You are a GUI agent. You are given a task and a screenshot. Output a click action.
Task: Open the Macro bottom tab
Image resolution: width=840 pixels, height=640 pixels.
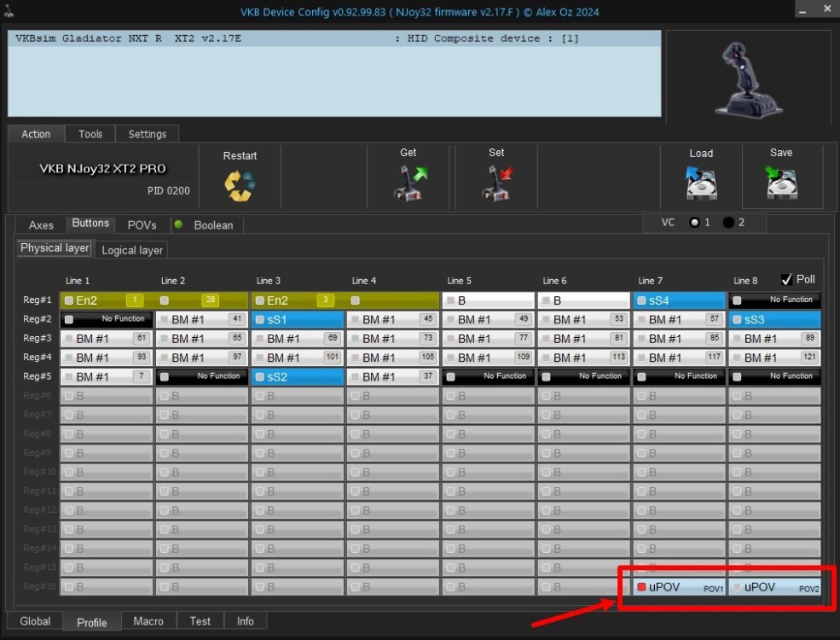point(148,621)
